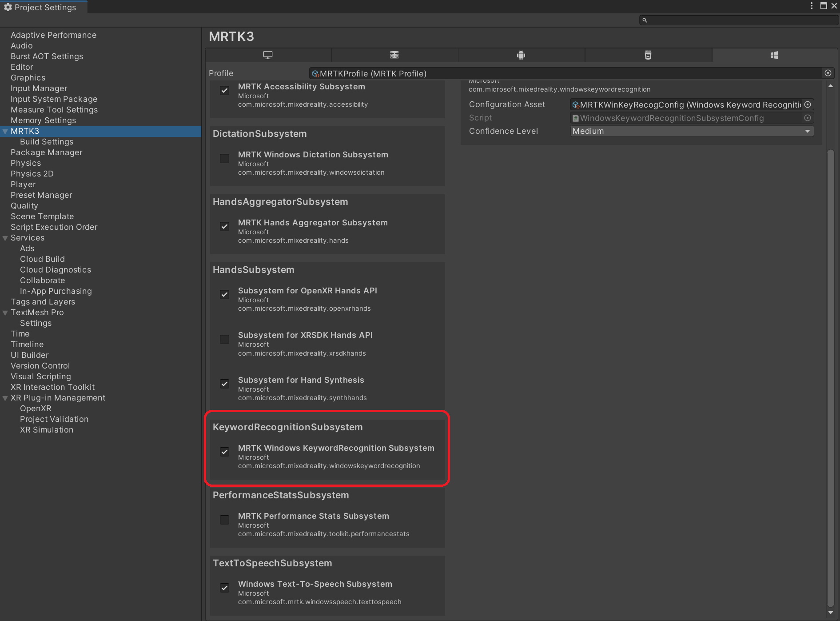Select the dedicated server platform tab
The width and height of the screenshot is (840, 621).
point(394,55)
